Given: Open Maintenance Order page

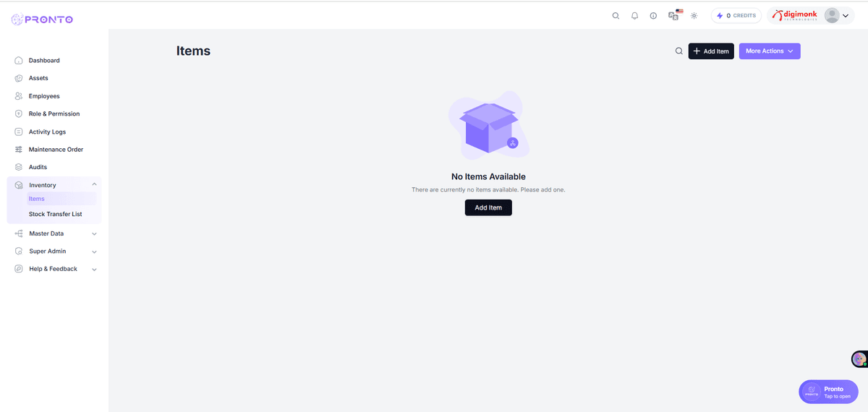Looking at the screenshot, I should [56, 150].
